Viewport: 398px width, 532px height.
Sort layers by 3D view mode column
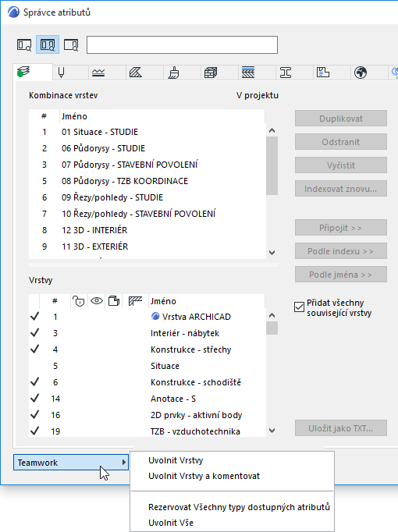114,301
